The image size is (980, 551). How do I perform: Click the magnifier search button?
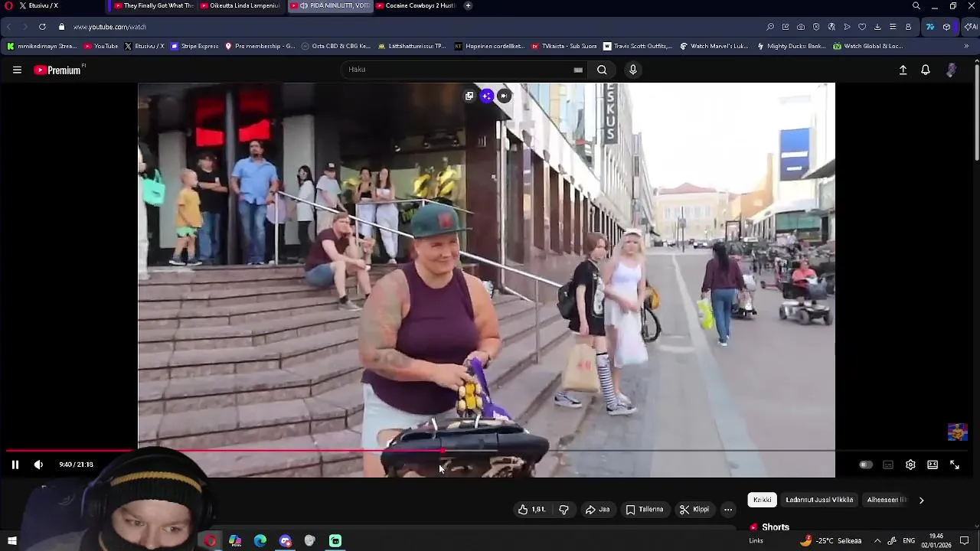pos(602,70)
